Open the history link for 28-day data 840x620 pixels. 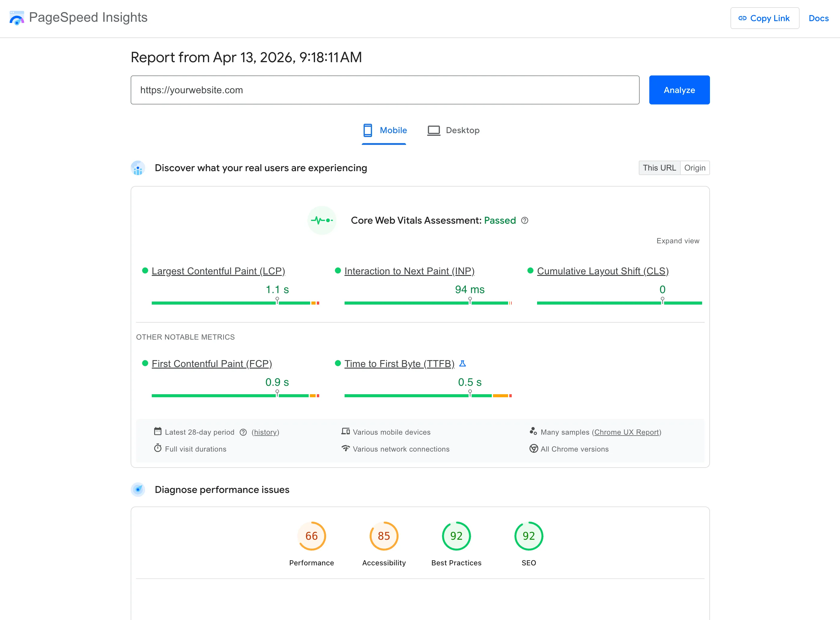click(266, 432)
